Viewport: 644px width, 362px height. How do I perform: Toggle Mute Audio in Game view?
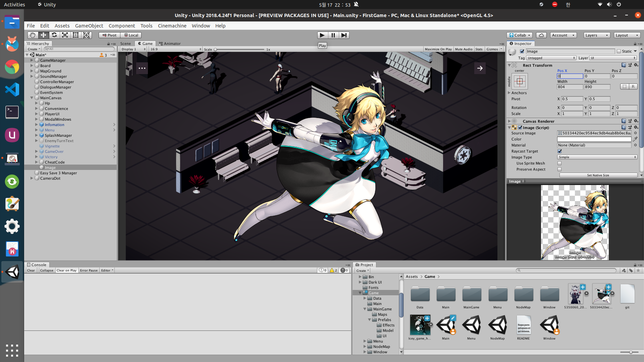pyautogui.click(x=464, y=49)
